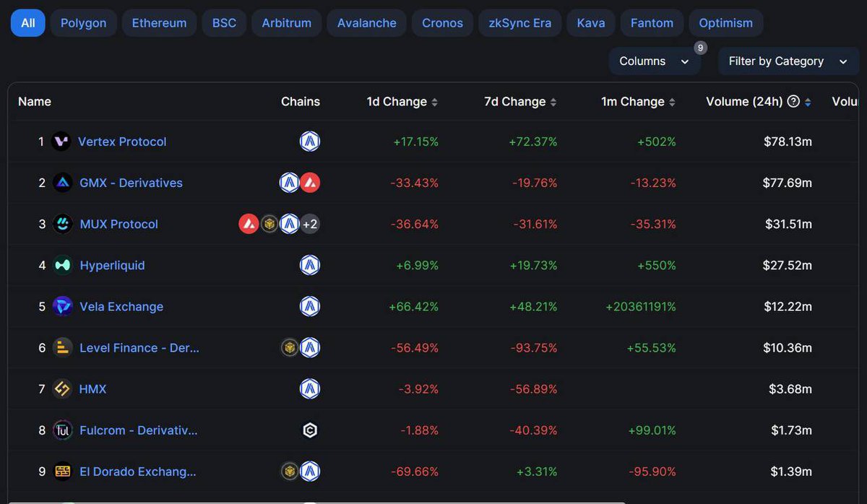
Task: Open the El Dorado Exchang... link
Action: (138, 472)
